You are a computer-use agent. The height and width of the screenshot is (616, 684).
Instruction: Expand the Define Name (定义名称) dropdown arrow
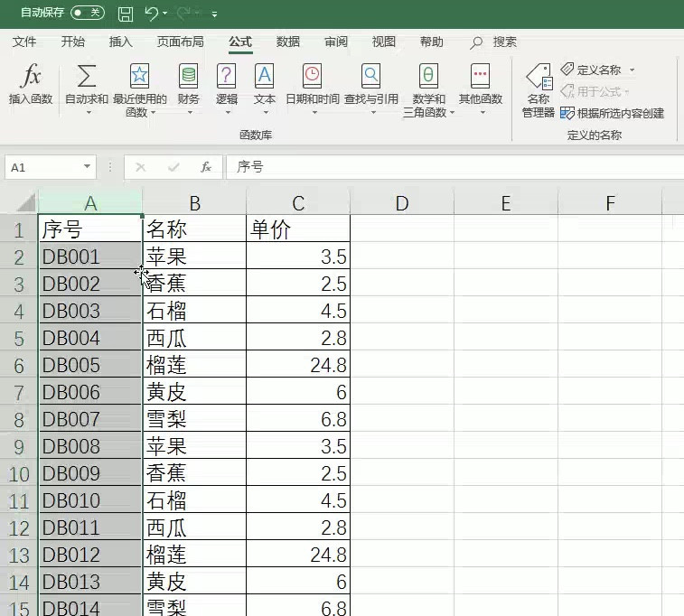[632, 70]
